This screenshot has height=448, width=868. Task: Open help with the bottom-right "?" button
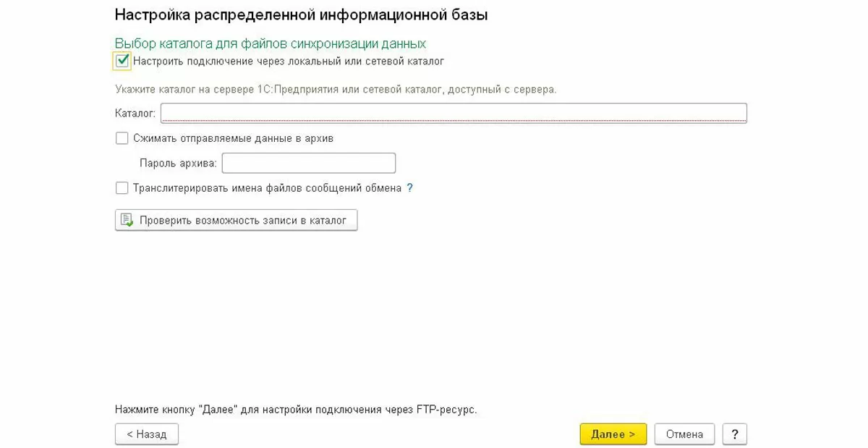pyautogui.click(x=734, y=434)
